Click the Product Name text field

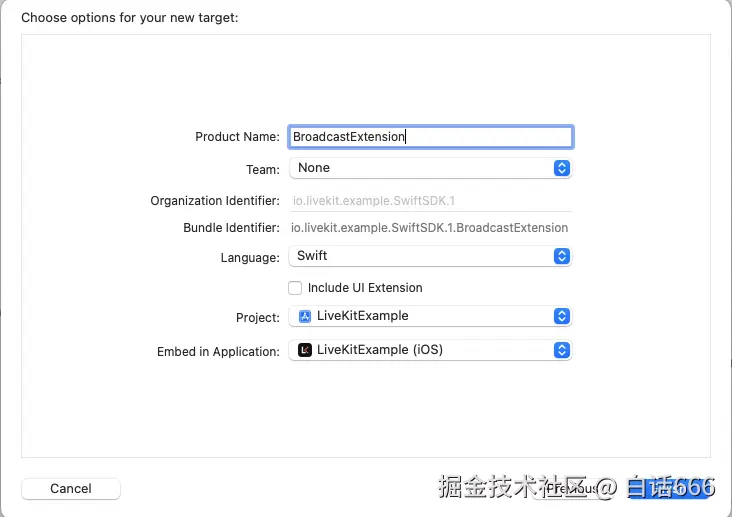[430, 137]
